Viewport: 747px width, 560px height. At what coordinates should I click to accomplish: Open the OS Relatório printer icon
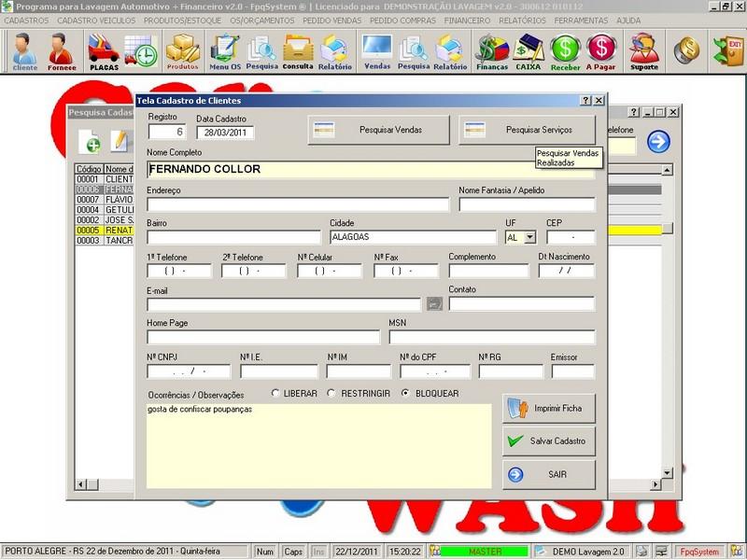[335, 51]
